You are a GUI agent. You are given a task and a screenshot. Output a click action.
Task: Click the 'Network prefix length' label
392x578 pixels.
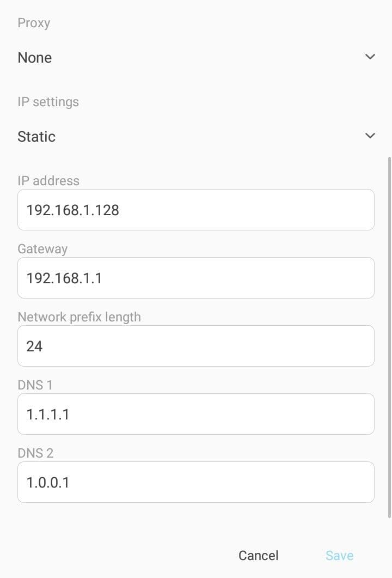coord(79,317)
